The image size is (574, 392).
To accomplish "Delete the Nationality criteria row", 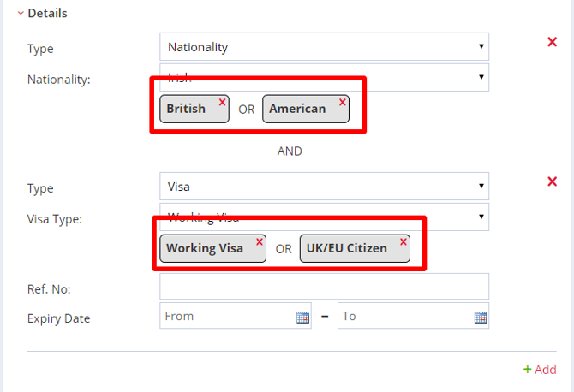I will click(552, 42).
